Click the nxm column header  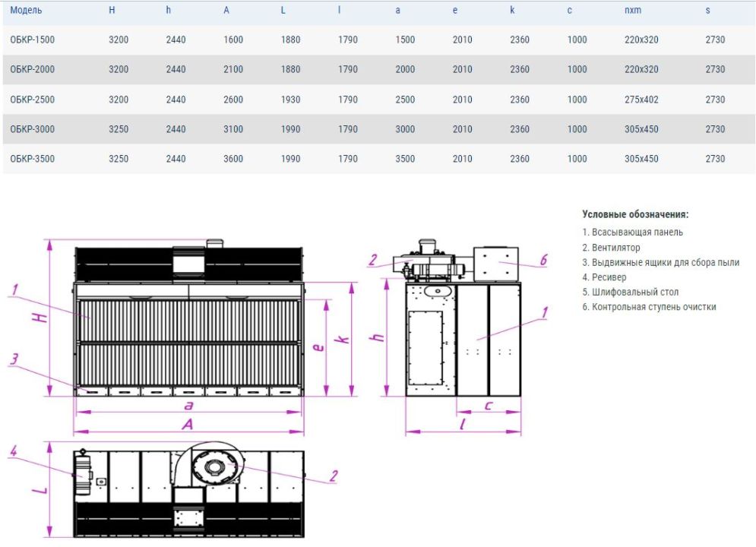click(633, 10)
